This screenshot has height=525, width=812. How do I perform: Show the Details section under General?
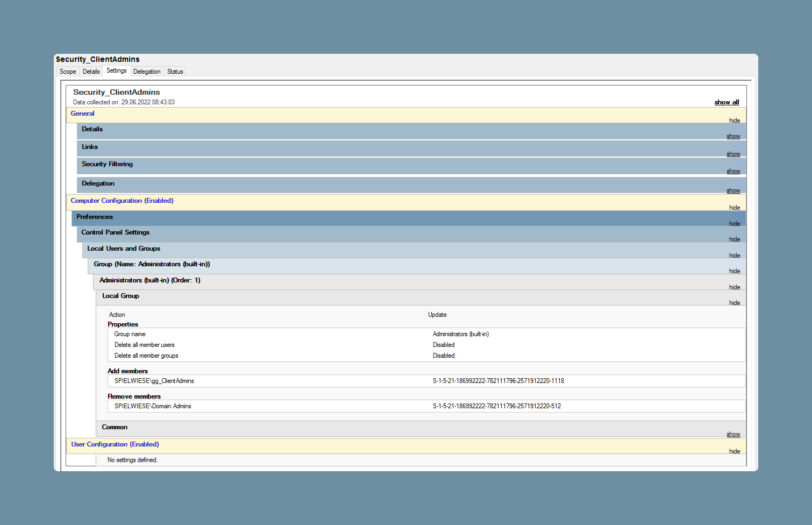coord(733,136)
